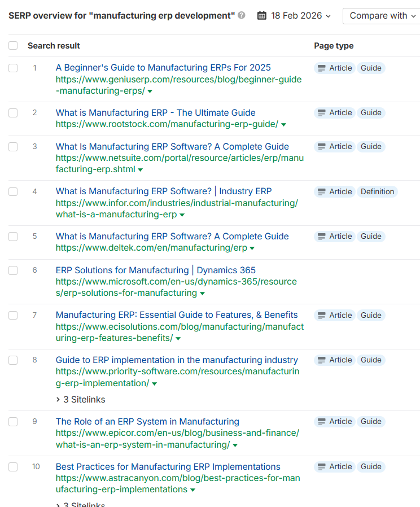The width and height of the screenshot is (420, 507).
Task: Open the deltek.com manufacturing erp URL
Action: (x=151, y=248)
